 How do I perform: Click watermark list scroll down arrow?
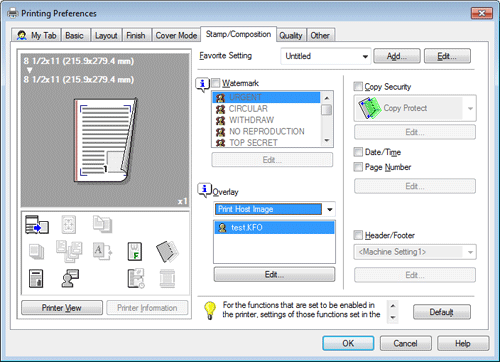click(x=327, y=140)
